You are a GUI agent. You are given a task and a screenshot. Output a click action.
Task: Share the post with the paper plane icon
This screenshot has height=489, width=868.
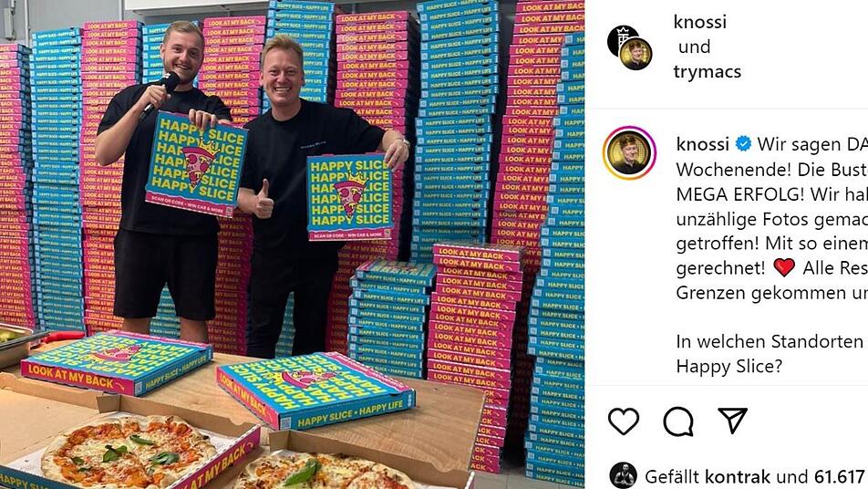tap(732, 421)
